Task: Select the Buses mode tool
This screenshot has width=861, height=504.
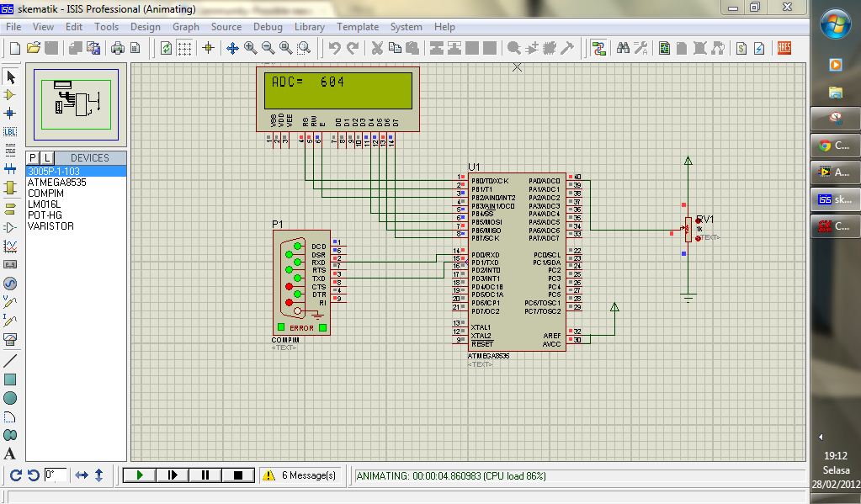Action: tap(10, 168)
